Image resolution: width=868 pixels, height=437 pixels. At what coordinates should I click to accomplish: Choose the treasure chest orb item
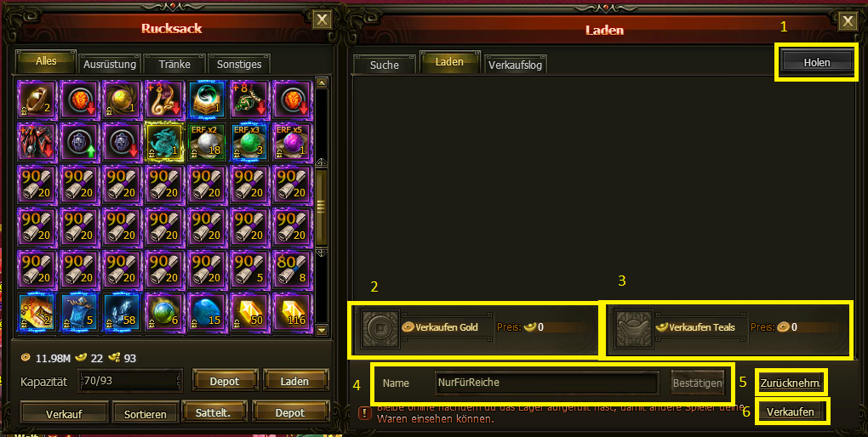[x=207, y=100]
